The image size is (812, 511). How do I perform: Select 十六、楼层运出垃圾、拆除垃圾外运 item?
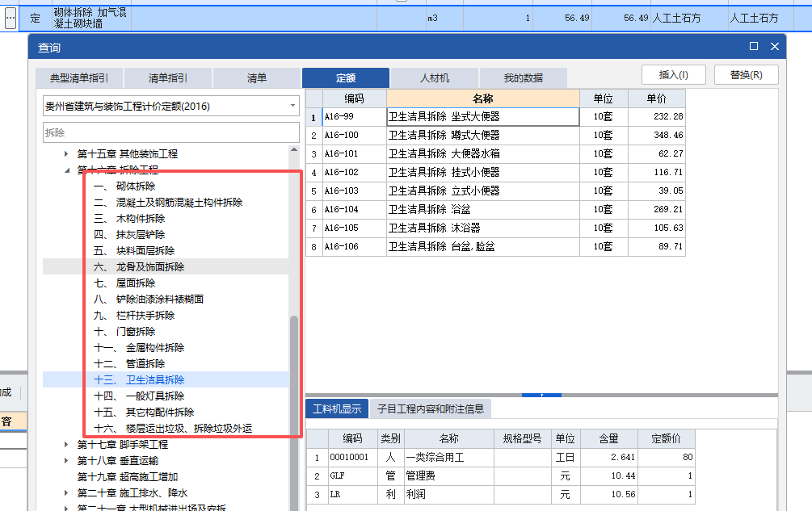click(173, 428)
